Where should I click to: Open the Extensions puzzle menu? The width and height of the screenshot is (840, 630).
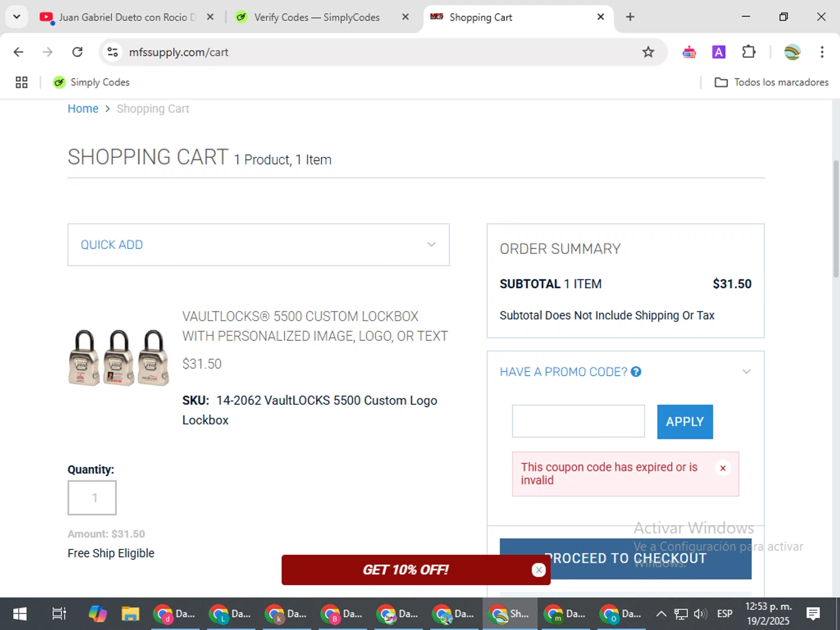(749, 52)
